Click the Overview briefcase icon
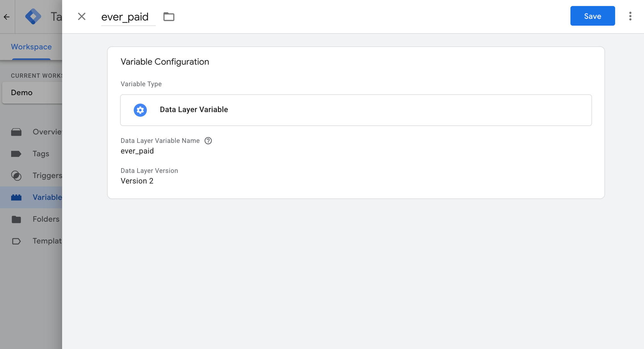The image size is (644, 349). 16,132
